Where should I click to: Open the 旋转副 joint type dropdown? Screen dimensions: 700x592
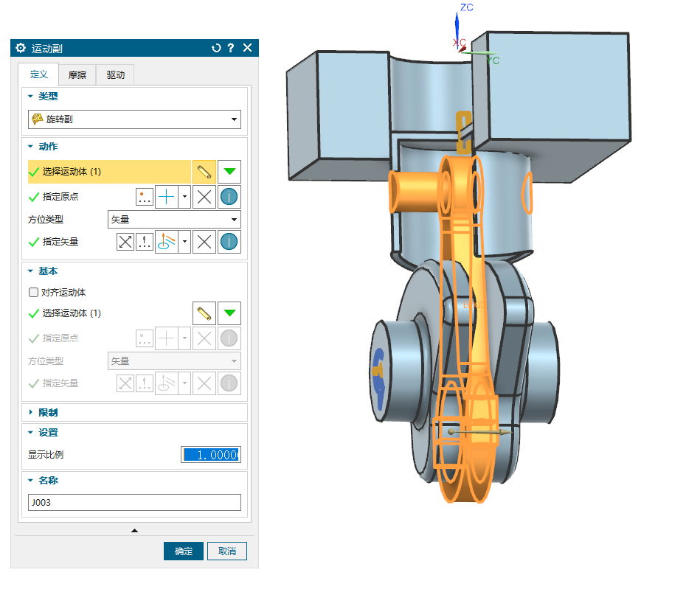(x=134, y=119)
